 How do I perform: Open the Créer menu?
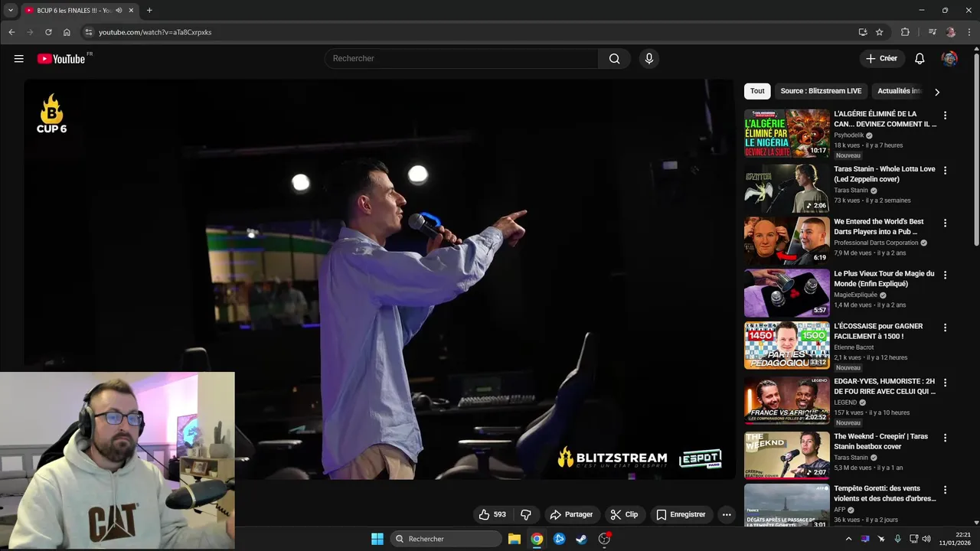tap(881, 58)
